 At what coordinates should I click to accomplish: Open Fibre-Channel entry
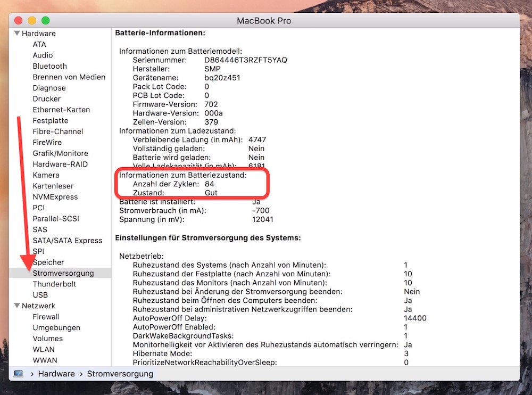[58, 131]
